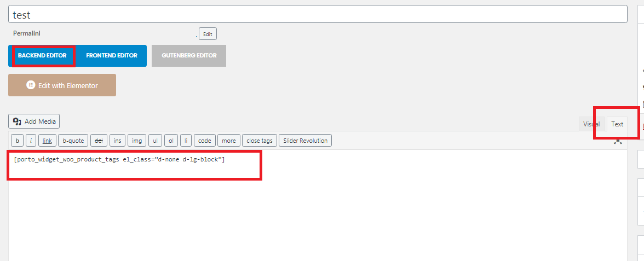The image size is (644, 261).
Task: Open the Frontend Editor
Action: tap(112, 55)
